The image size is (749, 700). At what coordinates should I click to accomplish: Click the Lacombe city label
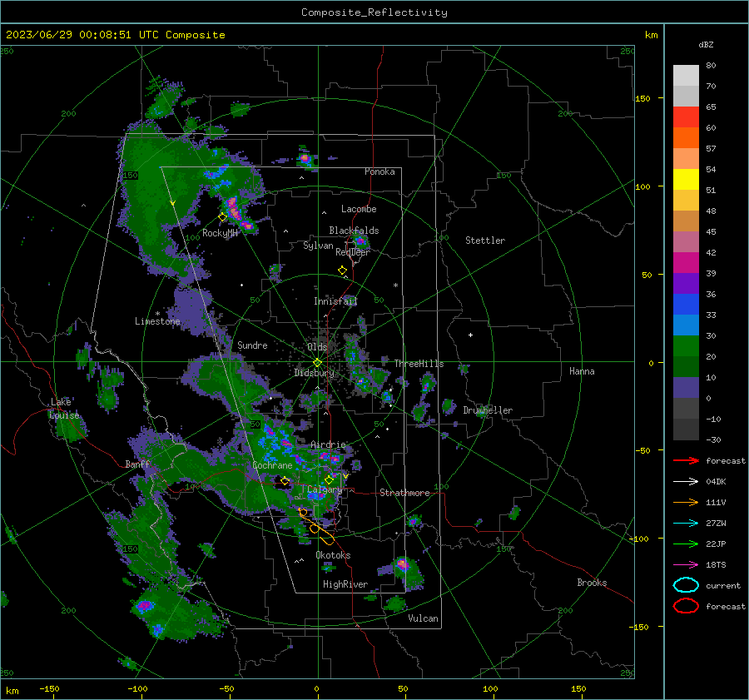tap(359, 209)
